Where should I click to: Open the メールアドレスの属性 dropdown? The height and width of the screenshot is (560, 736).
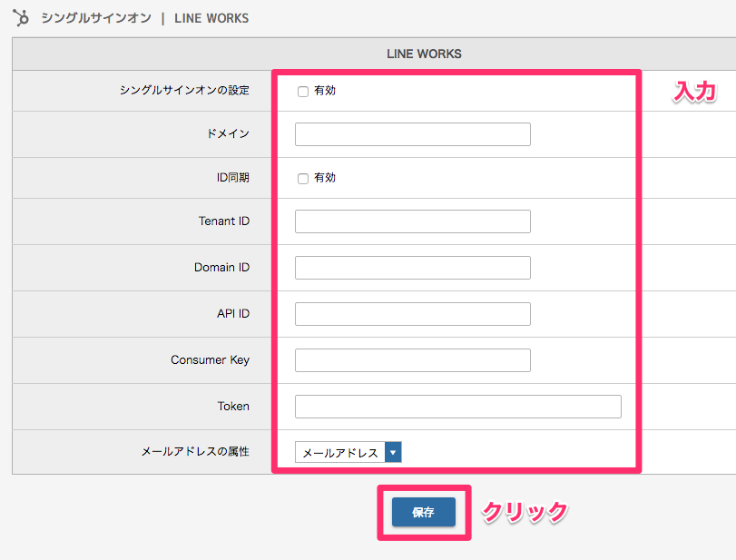pos(348,452)
